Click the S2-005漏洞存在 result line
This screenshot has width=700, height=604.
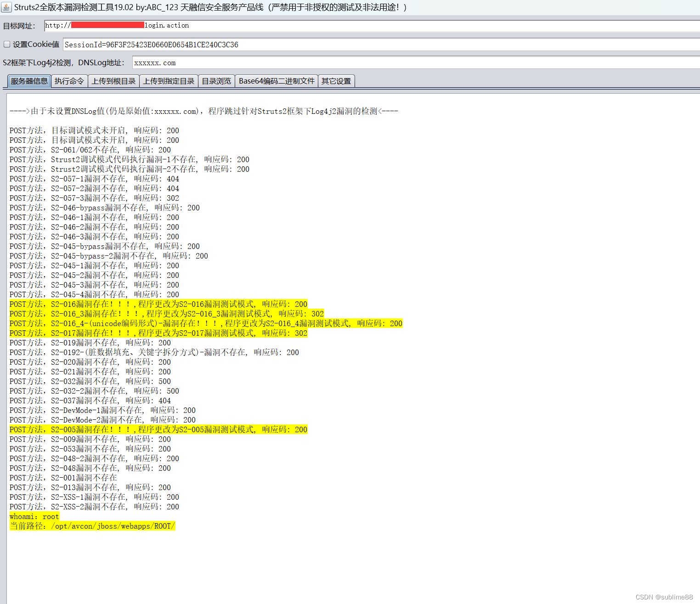pyautogui.click(x=158, y=429)
